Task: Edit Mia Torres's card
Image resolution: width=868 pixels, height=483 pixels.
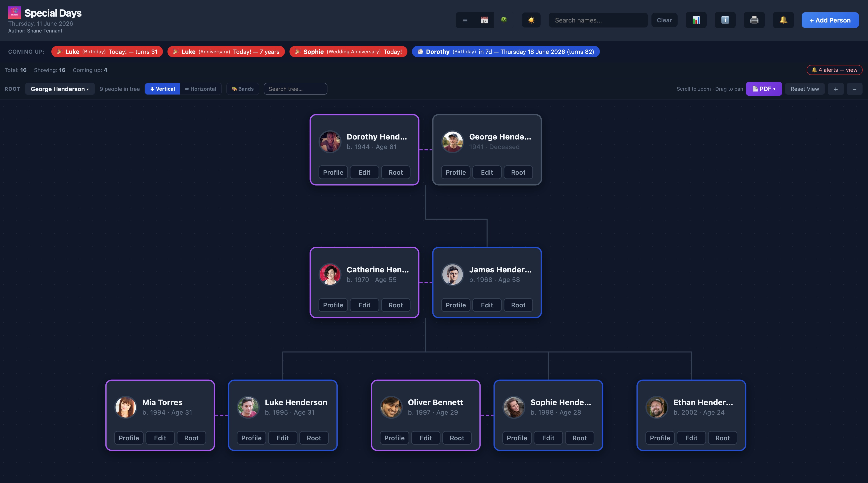Action: pyautogui.click(x=160, y=438)
